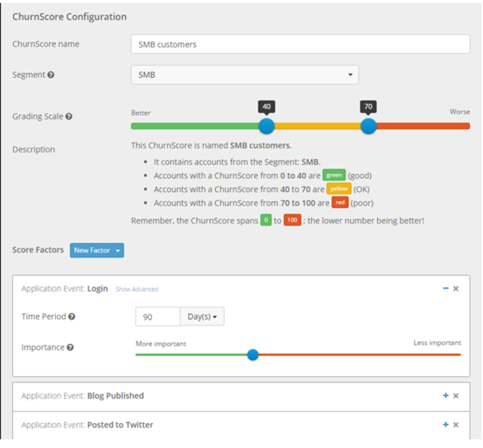Click the grading scale handle at 40
This screenshot has width=483, height=448.
[x=267, y=126]
